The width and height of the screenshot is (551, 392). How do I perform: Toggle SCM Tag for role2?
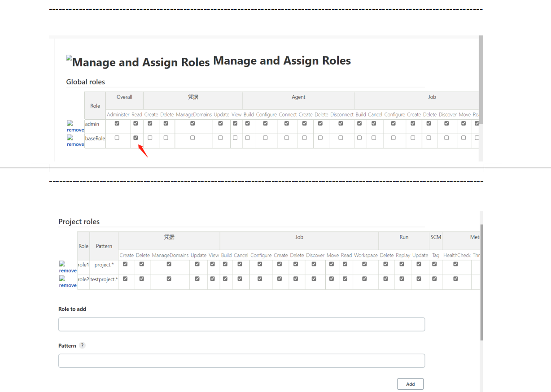tap(434, 279)
